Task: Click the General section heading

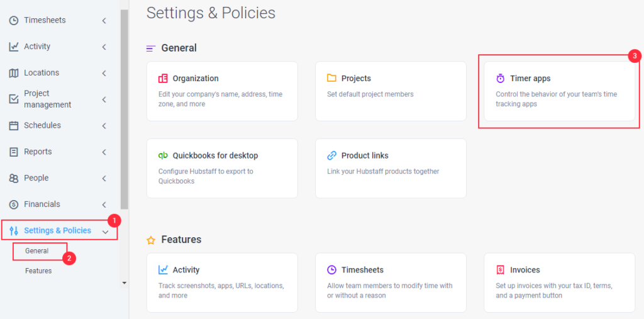Action: tap(179, 48)
